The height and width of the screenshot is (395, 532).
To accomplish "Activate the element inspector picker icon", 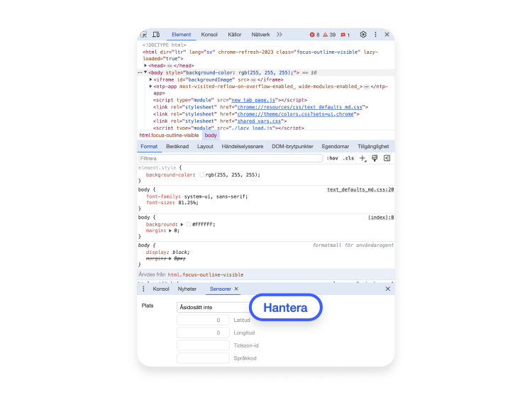I will tap(144, 35).
